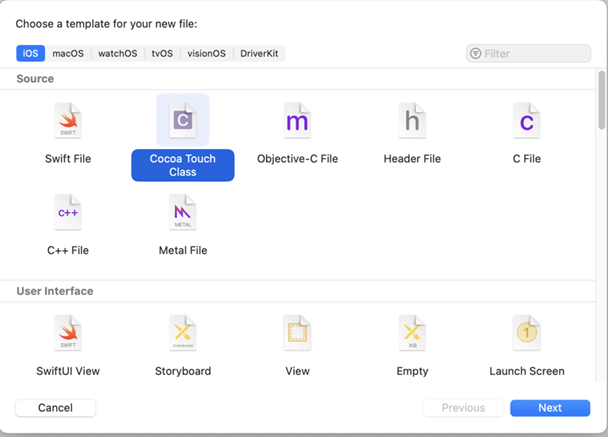Switch to the watchOS platform tab

pos(118,53)
